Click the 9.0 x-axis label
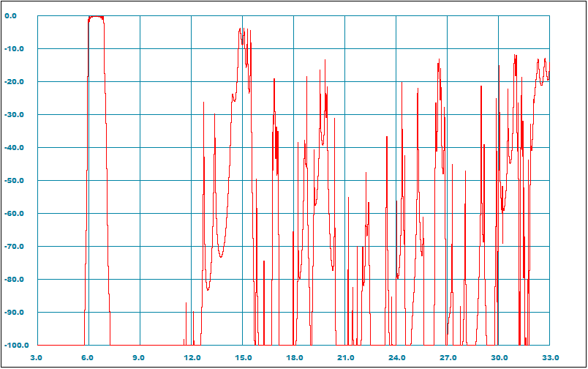The image size is (588, 369). tap(138, 358)
